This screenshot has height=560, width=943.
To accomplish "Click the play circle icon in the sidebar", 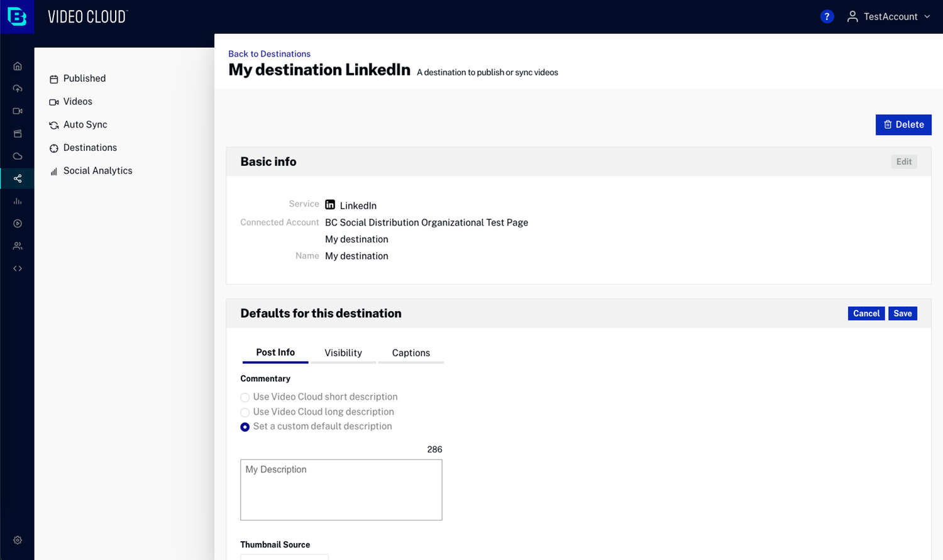I will pyautogui.click(x=18, y=224).
